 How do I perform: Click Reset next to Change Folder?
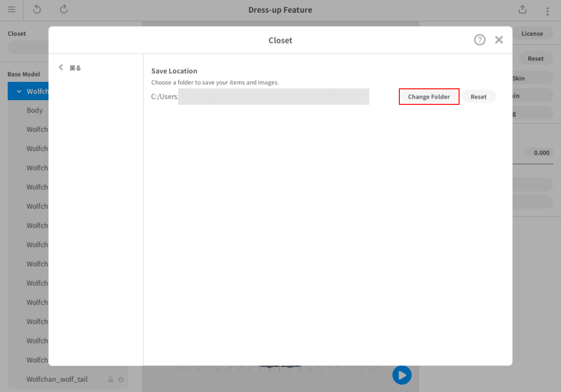478,97
